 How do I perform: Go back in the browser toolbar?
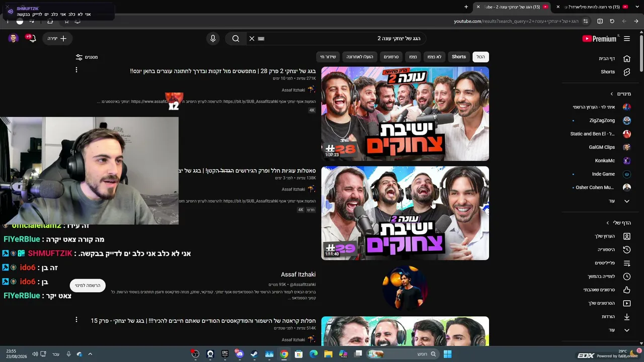point(636,21)
